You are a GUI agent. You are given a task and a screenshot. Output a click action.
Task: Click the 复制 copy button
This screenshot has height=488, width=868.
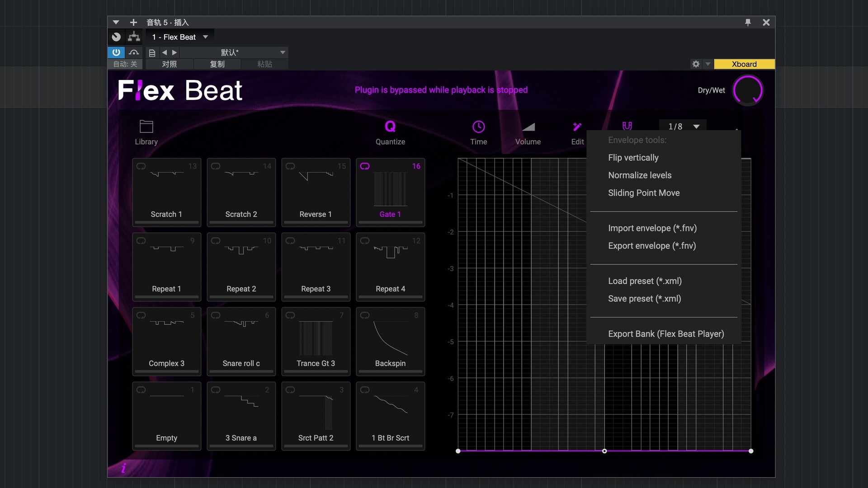tap(217, 64)
